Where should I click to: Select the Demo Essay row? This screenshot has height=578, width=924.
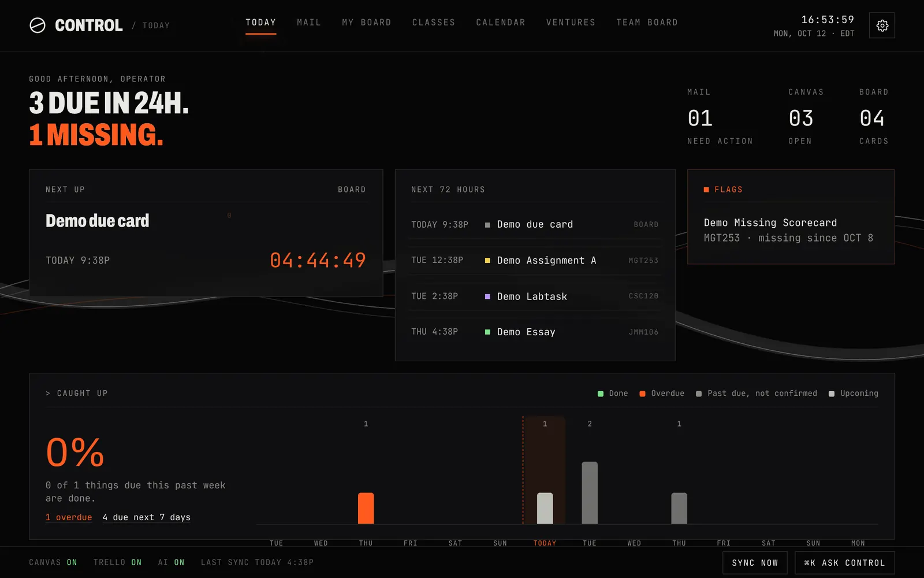point(535,332)
